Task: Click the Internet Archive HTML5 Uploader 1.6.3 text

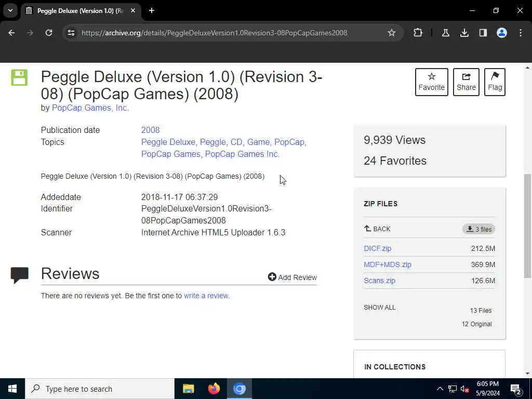Action: click(x=214, y=232)
